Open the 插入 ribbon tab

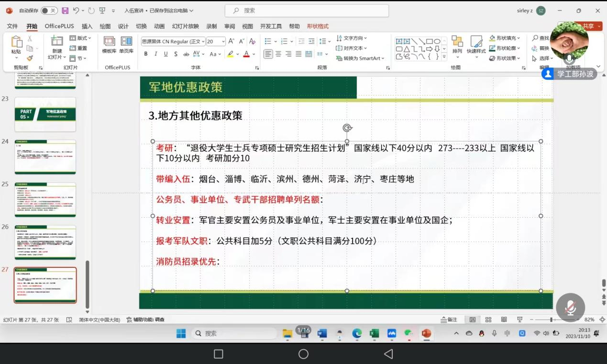[x=87, y=26]
